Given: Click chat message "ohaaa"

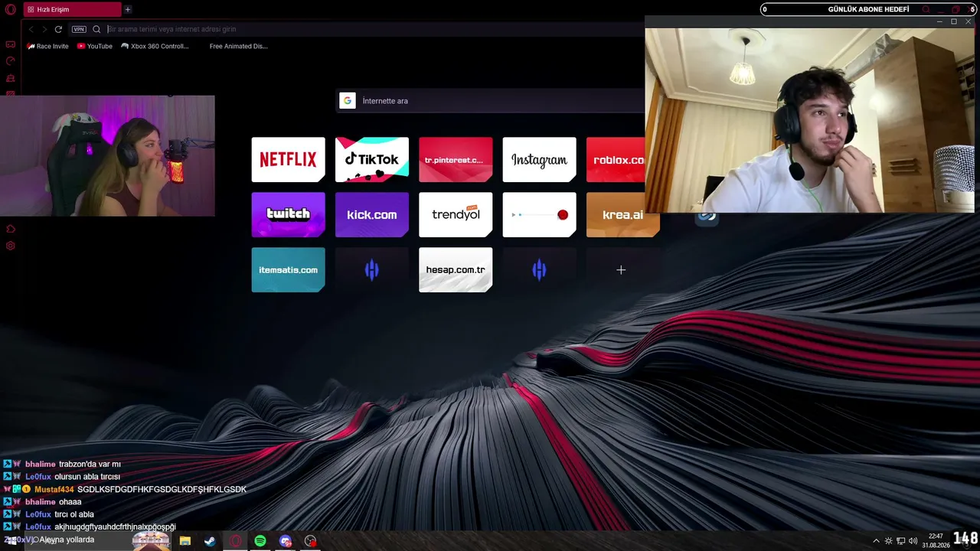Looking at the screenshot, I should click(x=70, y=502).
